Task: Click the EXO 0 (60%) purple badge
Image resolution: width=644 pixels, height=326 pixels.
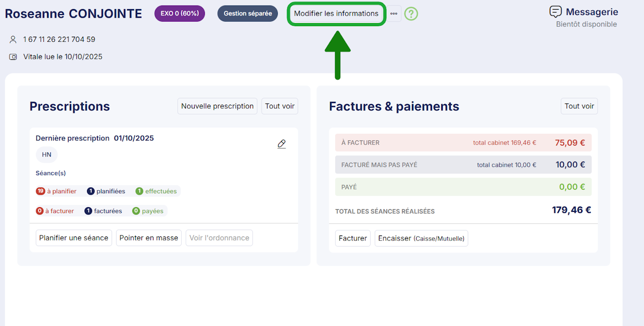Action: 180,14
